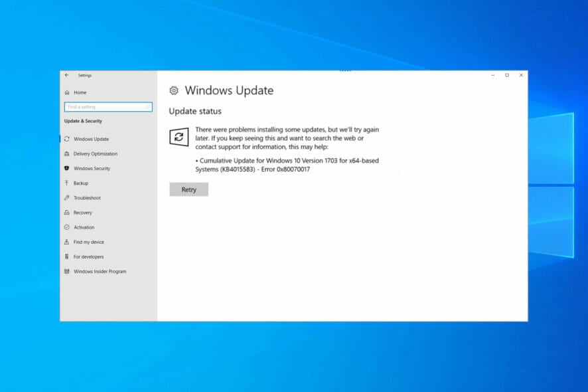Click the Find my device icon
The image size is (588, 392).
pos(67,242)
